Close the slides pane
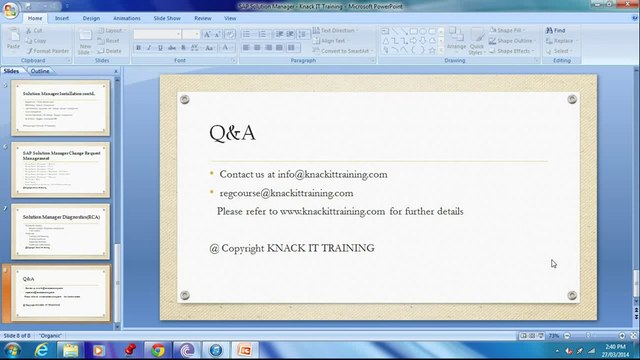This screenshot has width=640, height=360. [x=116, y=71]
